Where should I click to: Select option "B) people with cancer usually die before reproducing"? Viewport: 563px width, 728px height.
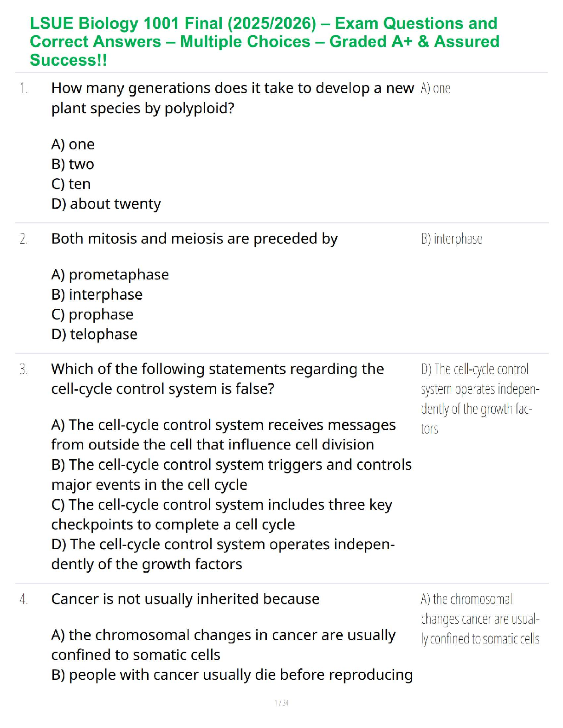click(232, 675)
